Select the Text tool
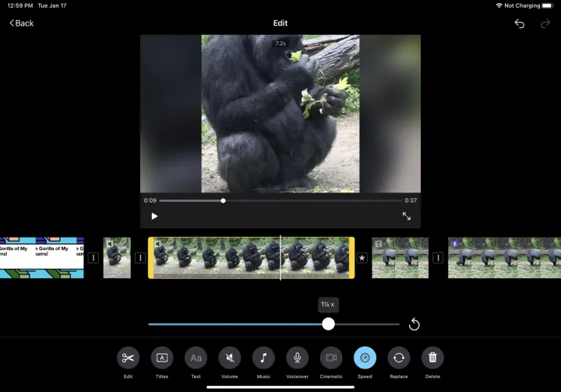This screenshot has width=561, height=392. click(196, 358)
